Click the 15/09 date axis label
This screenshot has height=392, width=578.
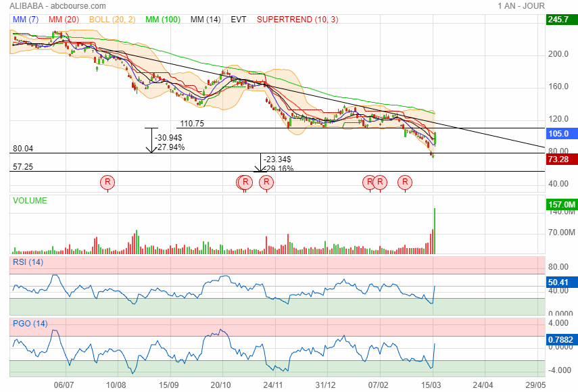[169, 385]
